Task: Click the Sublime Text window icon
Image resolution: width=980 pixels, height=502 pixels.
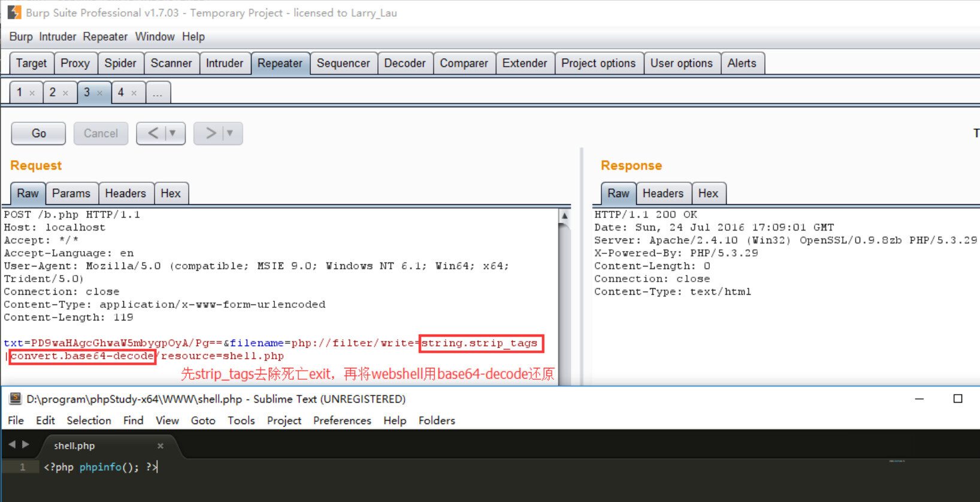Action: tap(16, 399)
